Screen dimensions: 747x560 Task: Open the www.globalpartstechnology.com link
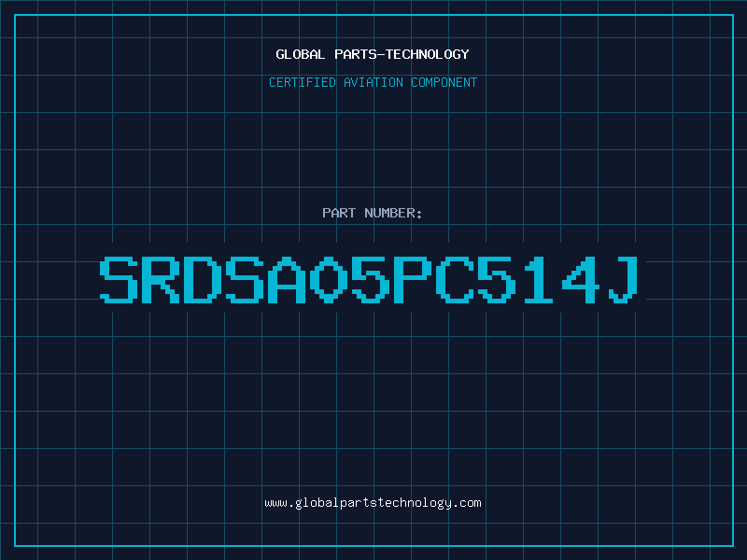click(373, 503)
